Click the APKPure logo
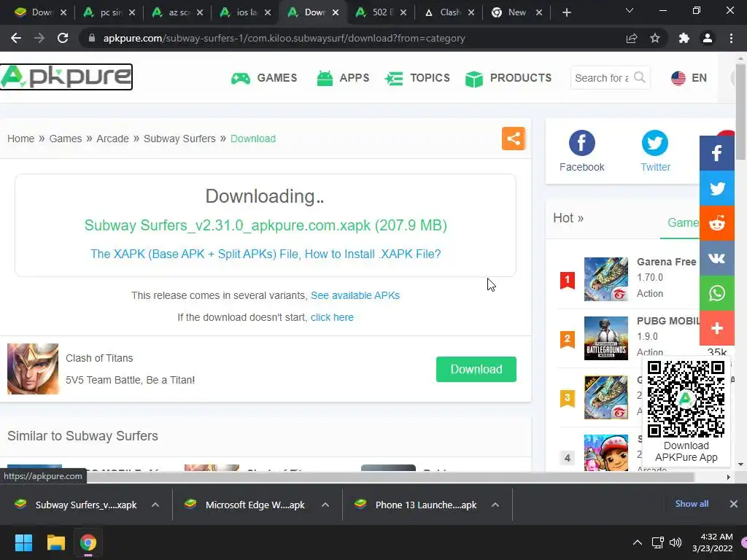 tap(66, 77)
